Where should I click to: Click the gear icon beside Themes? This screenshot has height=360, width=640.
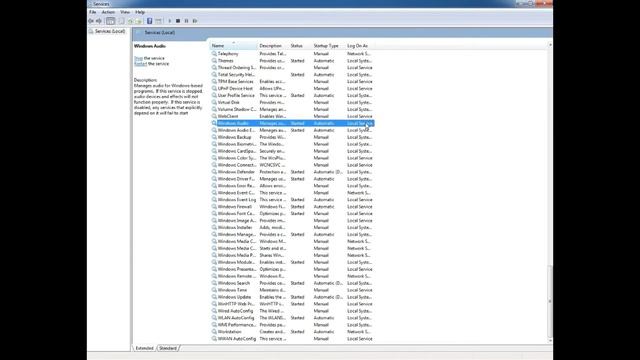[214, 60]
